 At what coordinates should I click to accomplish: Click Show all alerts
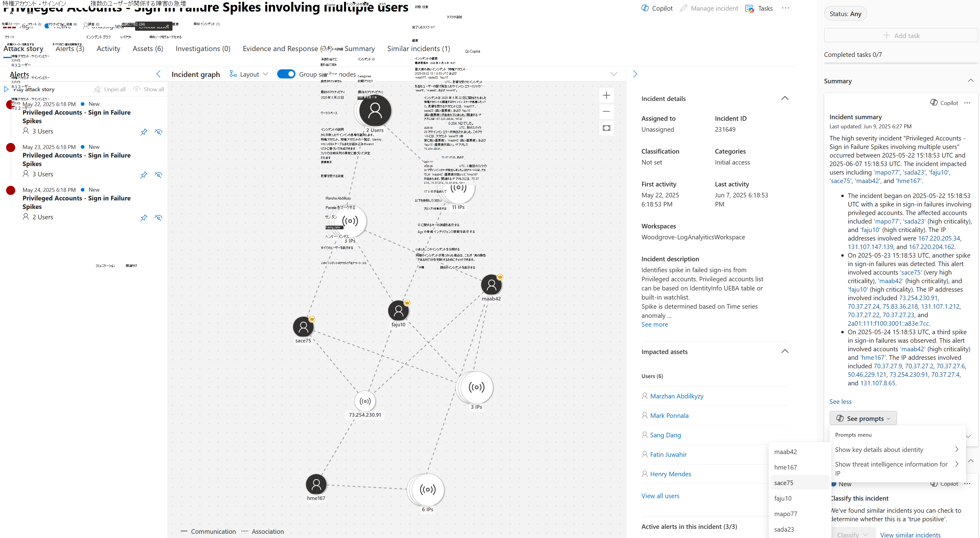click(x=148, y=89)
